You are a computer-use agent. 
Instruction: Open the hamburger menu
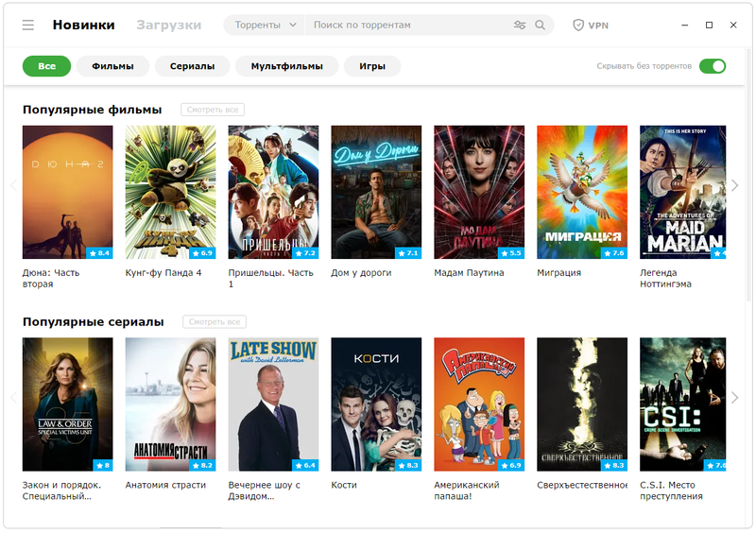click(28, 26)
